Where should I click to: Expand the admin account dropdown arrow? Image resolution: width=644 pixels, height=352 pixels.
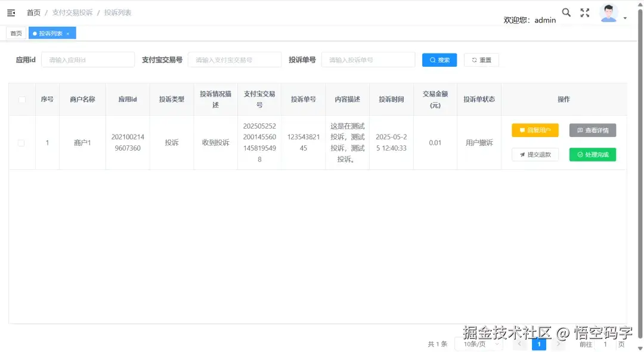[624, 18]
